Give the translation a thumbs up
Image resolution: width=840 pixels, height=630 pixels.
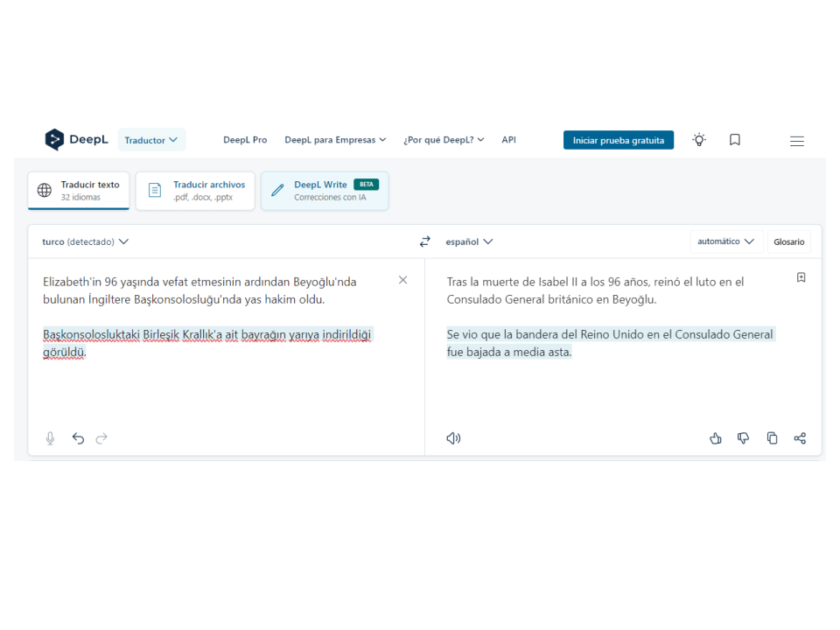click(x=716, y=438)
